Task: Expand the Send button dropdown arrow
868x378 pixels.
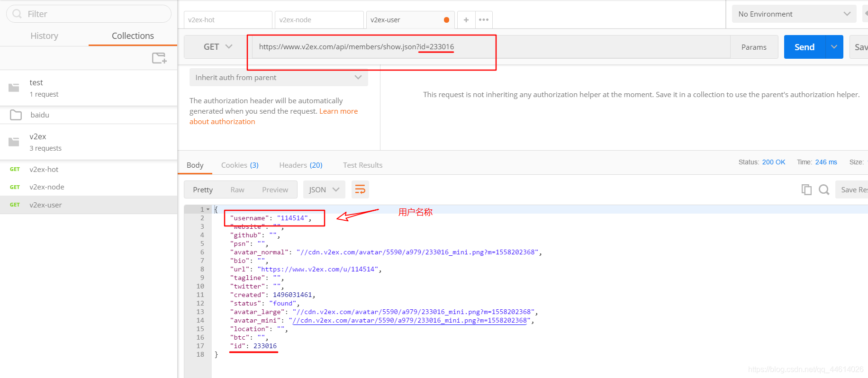Action: click(x=834, y=47)
